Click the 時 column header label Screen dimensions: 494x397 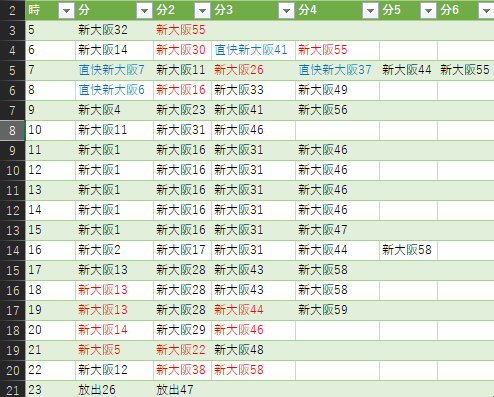tap(34, 10)
